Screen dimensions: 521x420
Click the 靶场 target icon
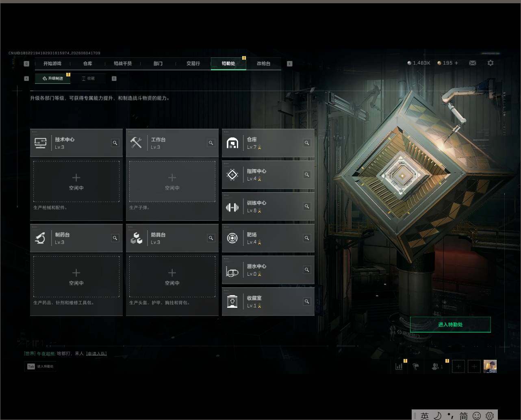point(232,238)
